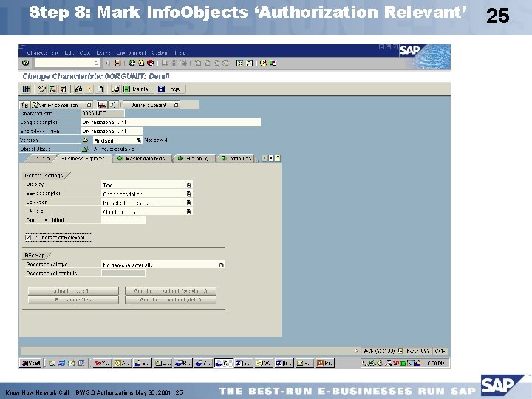Click the system tray clock

click(x=436, y=364)
